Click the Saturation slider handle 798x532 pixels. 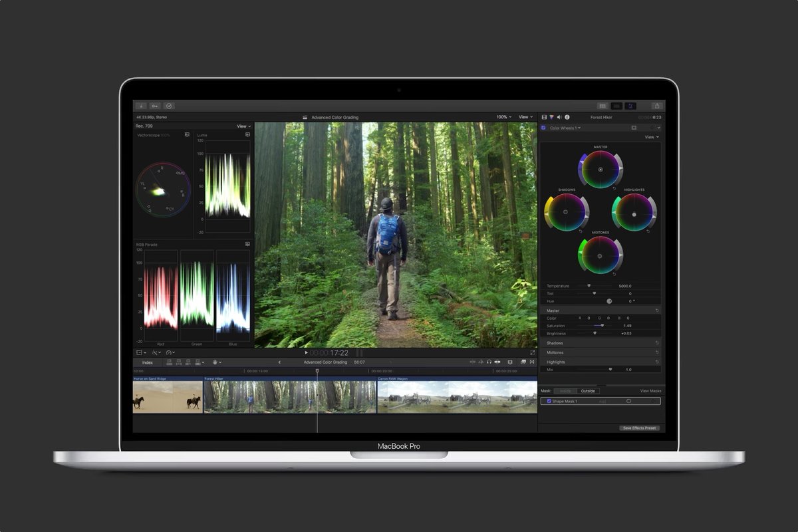[x=602, y=325]
